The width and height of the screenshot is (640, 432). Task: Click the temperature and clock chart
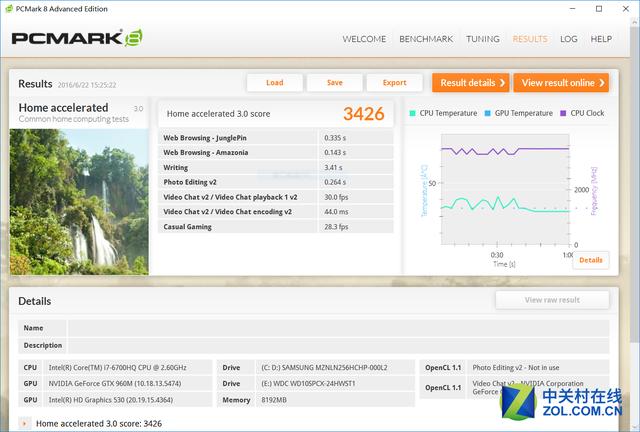[x=505, y=189]
